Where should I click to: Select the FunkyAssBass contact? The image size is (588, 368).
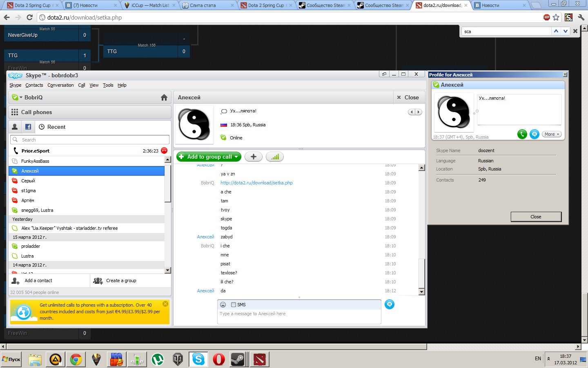87,161
